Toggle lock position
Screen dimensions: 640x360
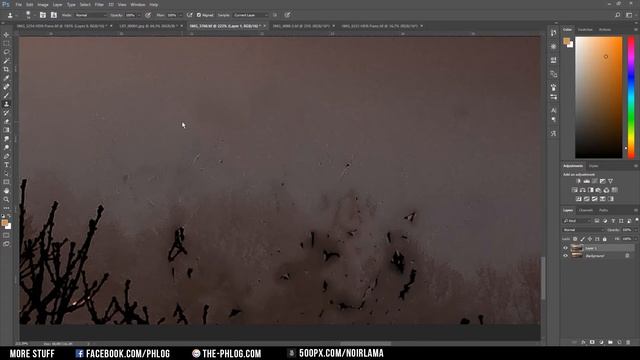590,239
